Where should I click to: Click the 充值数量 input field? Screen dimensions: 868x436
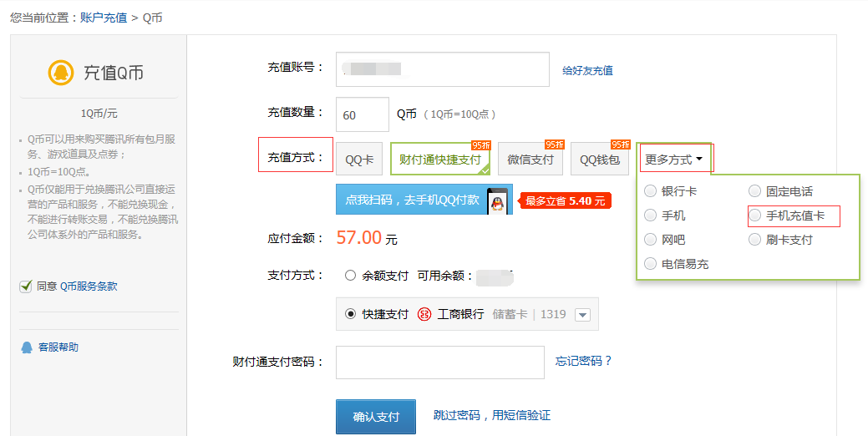click(363, 114)
